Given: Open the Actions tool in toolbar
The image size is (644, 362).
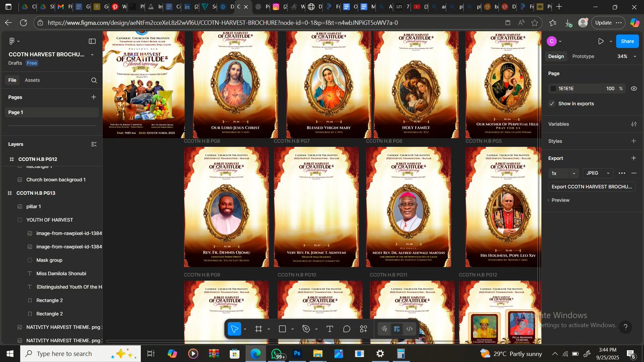Looking at the screenshot, I should tap(364, 329).
